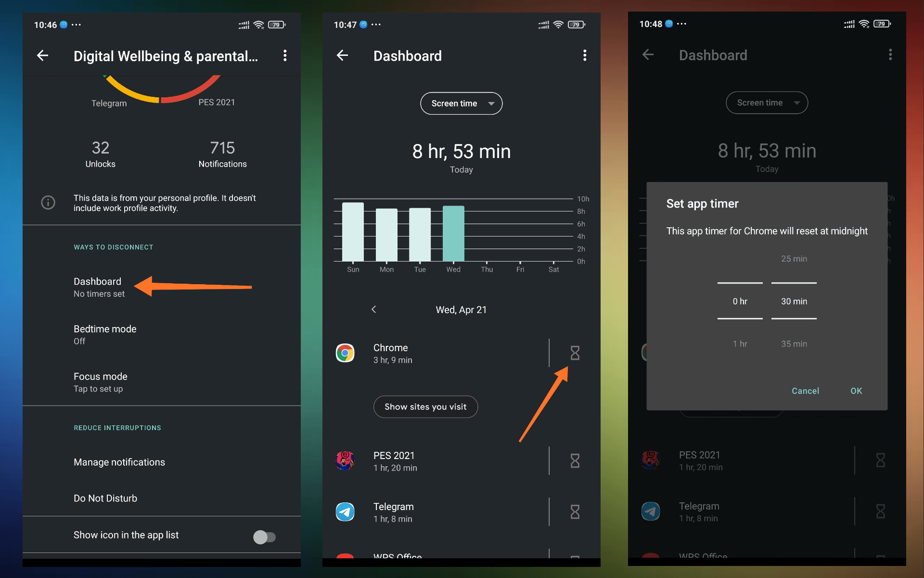Tap the three-dot menu on Dashboard screen
The height and width of the screenshot is (578, 924).
click(585, 56)
